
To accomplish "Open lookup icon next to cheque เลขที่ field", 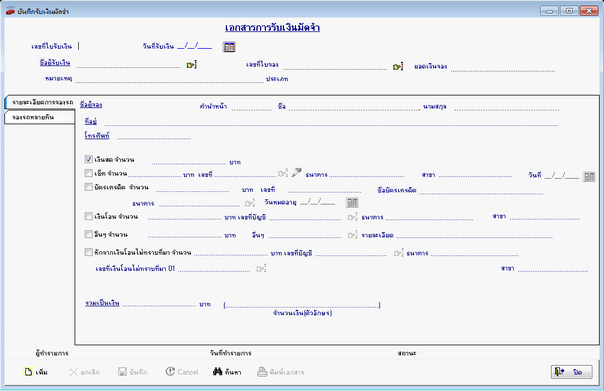I will click(283, 173).
